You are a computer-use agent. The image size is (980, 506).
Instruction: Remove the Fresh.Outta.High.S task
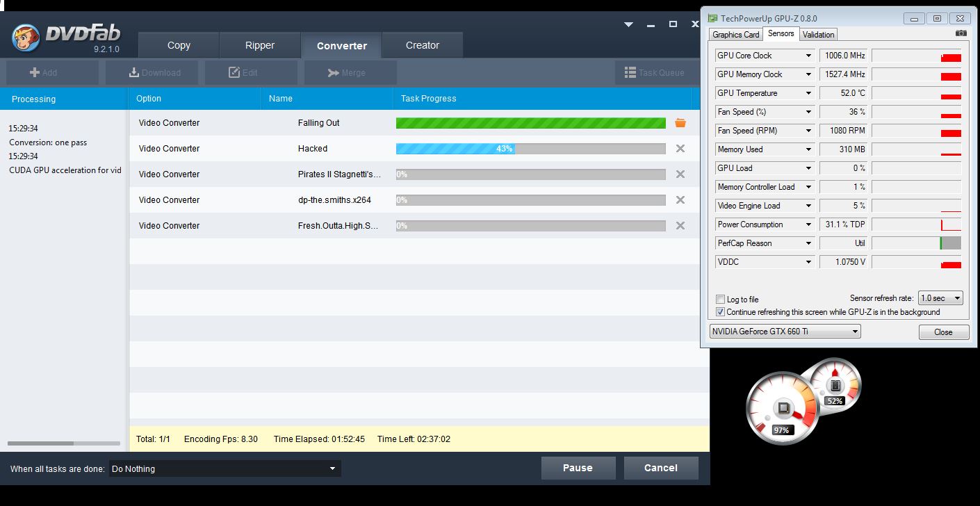point(680,226)
